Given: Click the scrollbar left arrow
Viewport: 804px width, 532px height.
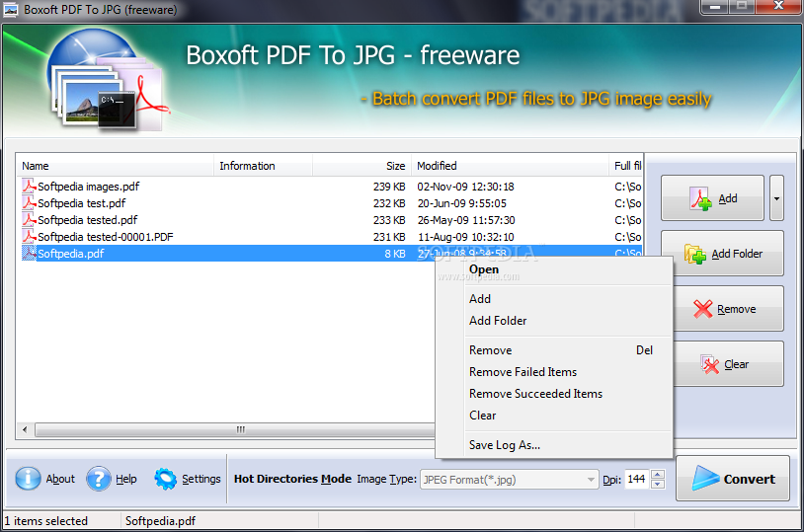Looking at the screenshot, I should (x=25, y=429).
